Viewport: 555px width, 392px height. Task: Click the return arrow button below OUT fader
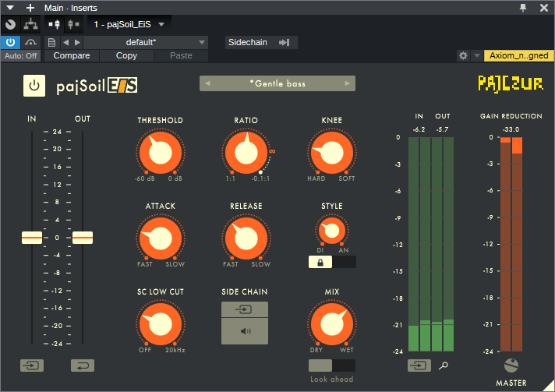(x=83, y=366)
